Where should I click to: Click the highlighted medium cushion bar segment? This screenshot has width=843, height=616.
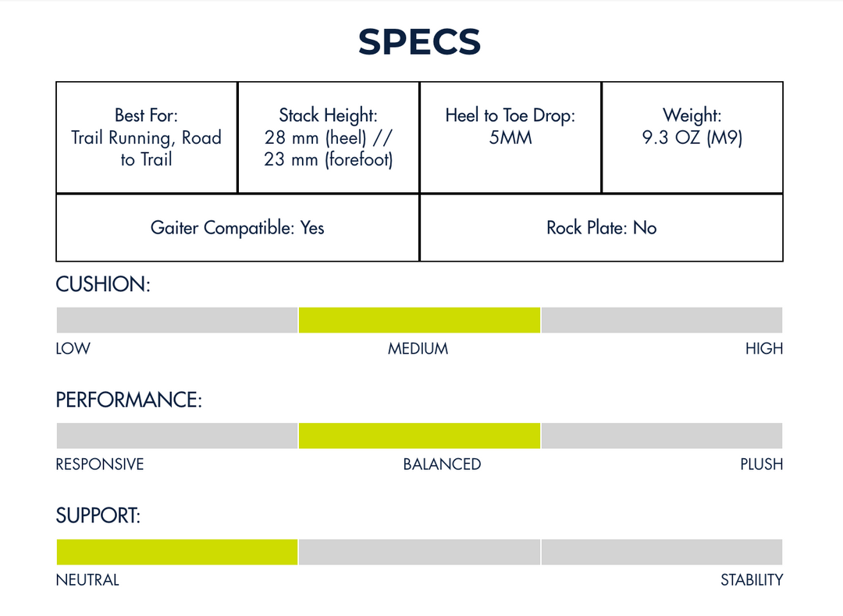coord(419,320)
